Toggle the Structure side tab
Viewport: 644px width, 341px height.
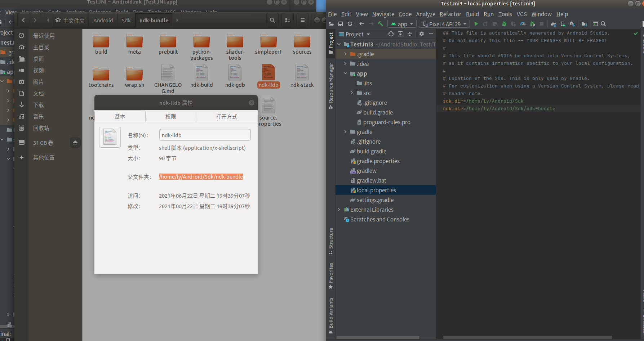[331, 241]
